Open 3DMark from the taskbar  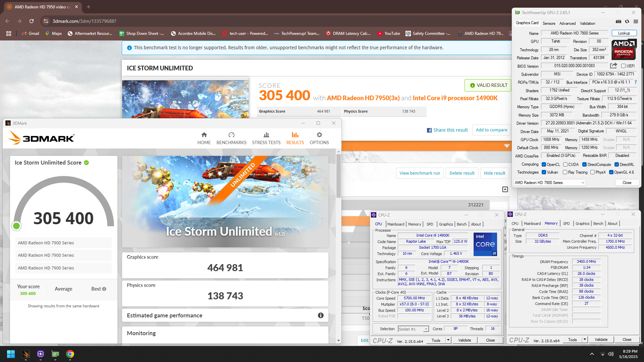coord(26,354)
